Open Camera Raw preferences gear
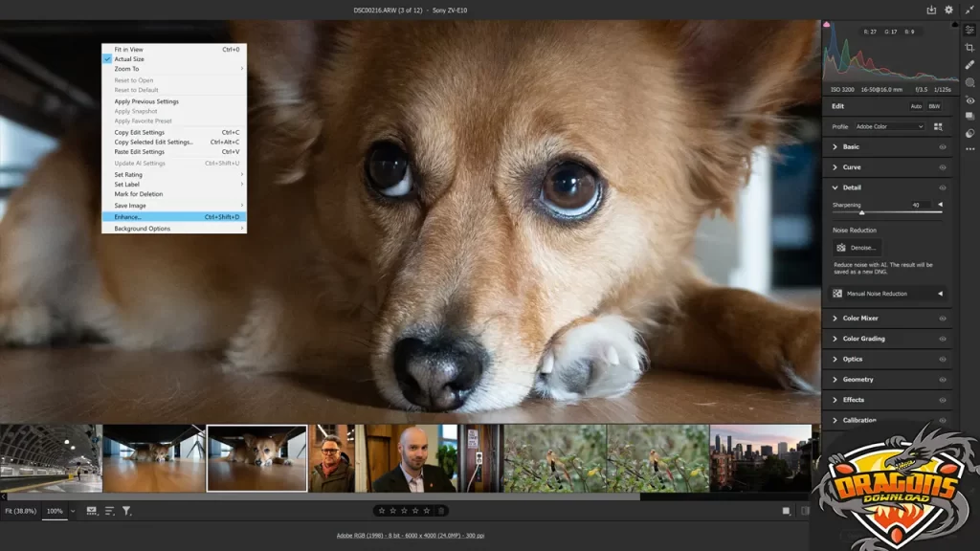Image resolution: width=980 pixels, height=551 pixels. coord(948,10)
